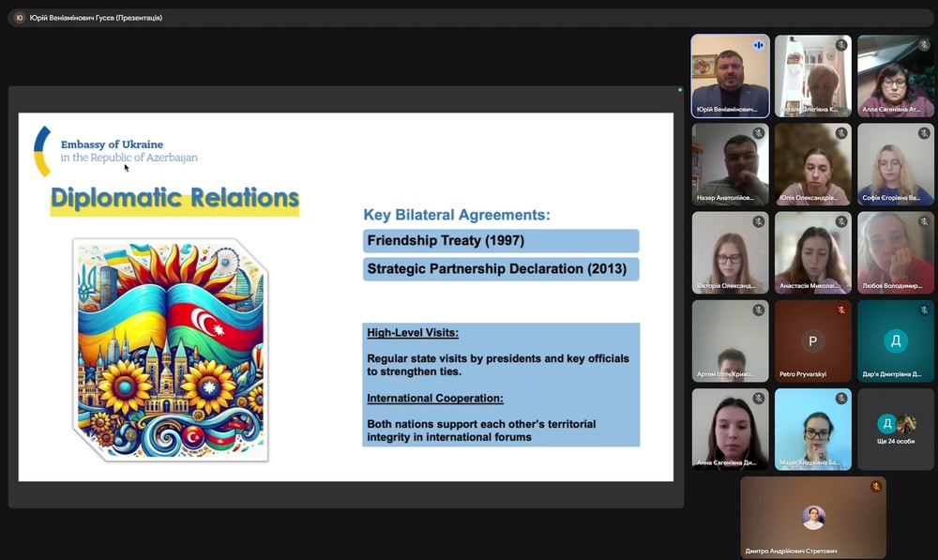The image size is (938, 560).
Task: Click muted mic icon on Petro Pryvarskyi tile
Action: pyautogui.click(x=841, y=310)
